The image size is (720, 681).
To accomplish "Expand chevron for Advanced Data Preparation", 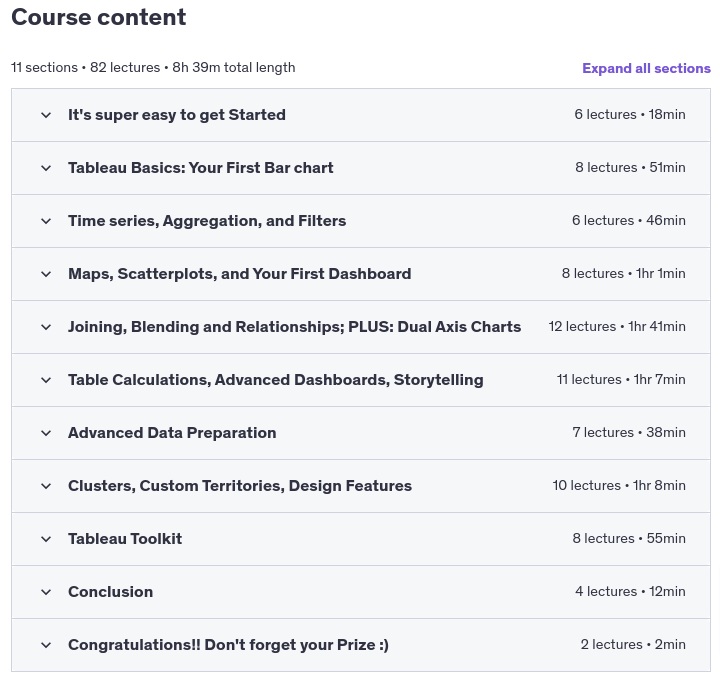I will pyautogui.click(x=46, y=433).
